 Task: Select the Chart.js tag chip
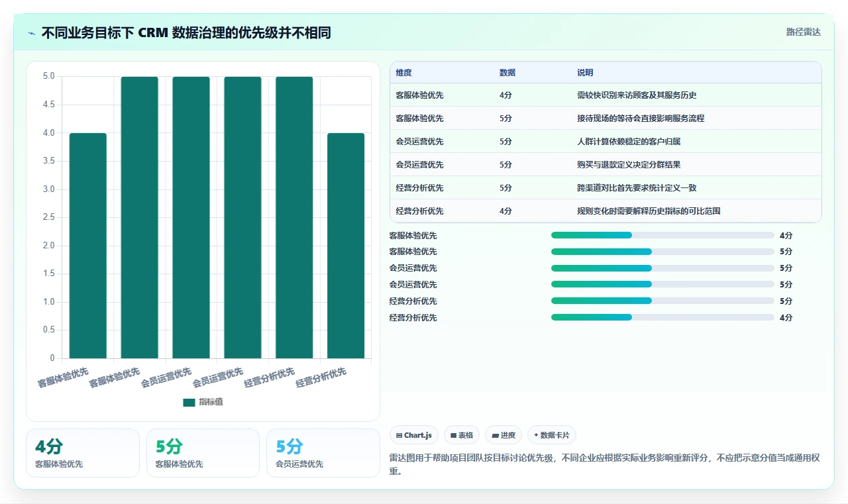point(414,435)
